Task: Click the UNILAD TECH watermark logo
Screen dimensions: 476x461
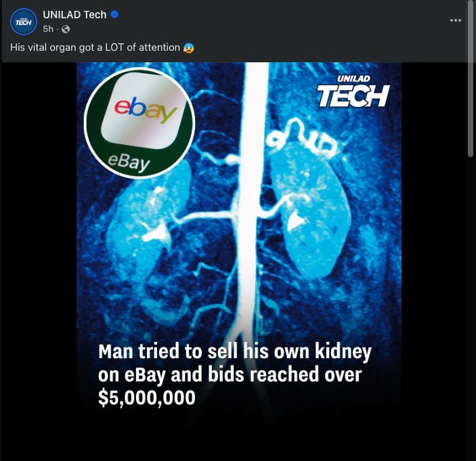Action: (x=353, y=93)
